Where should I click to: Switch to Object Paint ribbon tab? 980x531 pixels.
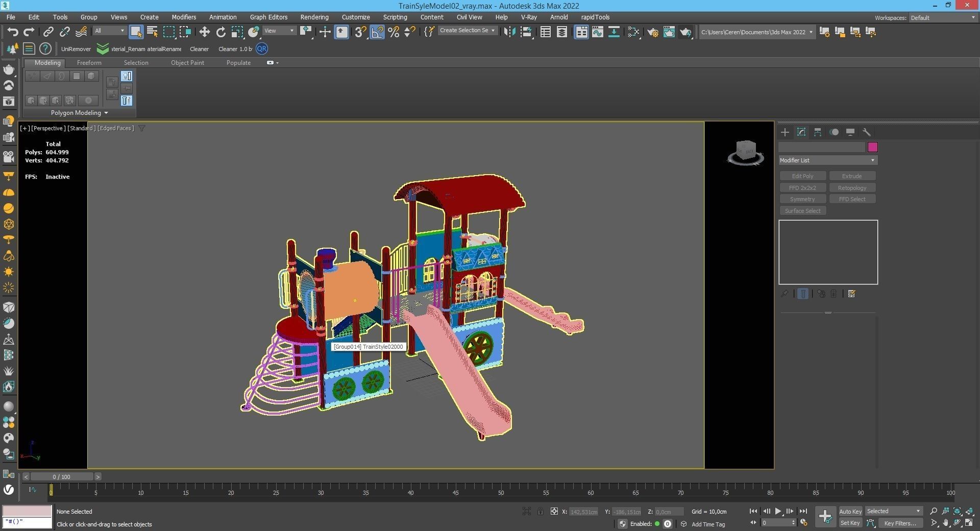187,63
